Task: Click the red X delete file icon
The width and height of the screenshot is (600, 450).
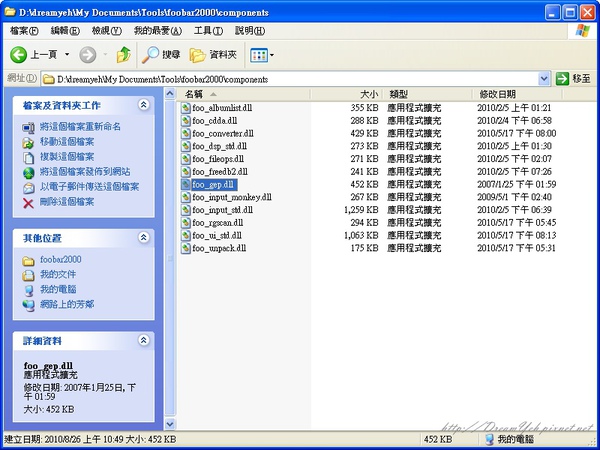Action: click(x=28, y=203)
